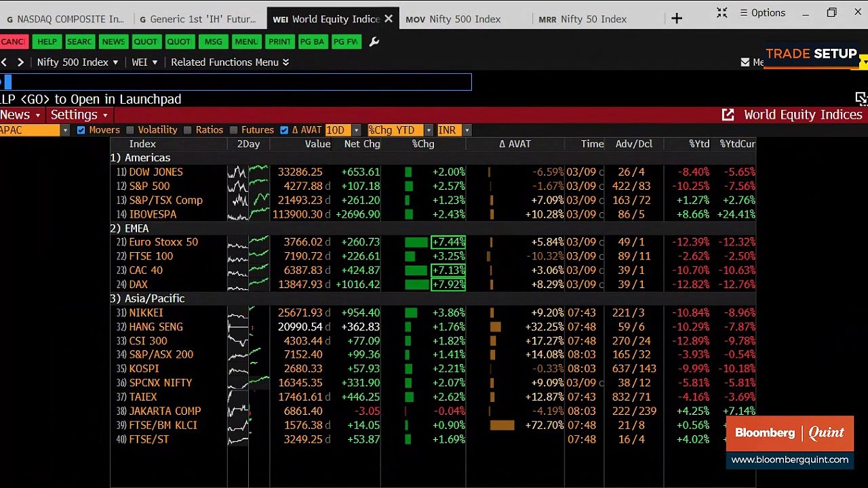This screenshot has width=868, height=488.
Task: Open the Settings dropdown
Action: pos(79,115)
